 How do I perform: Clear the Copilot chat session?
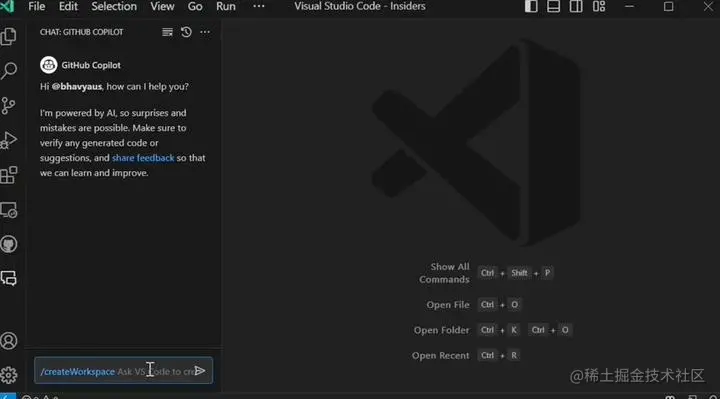(167, 32)
